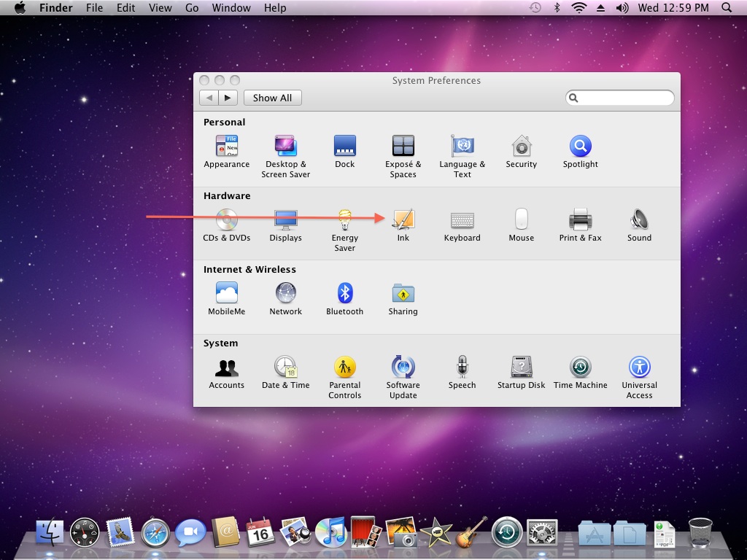Image resolution: width=747 pixels, height=560 pixels.
Task: Open CDs & DVDs preferences
Action: point(226,226)
